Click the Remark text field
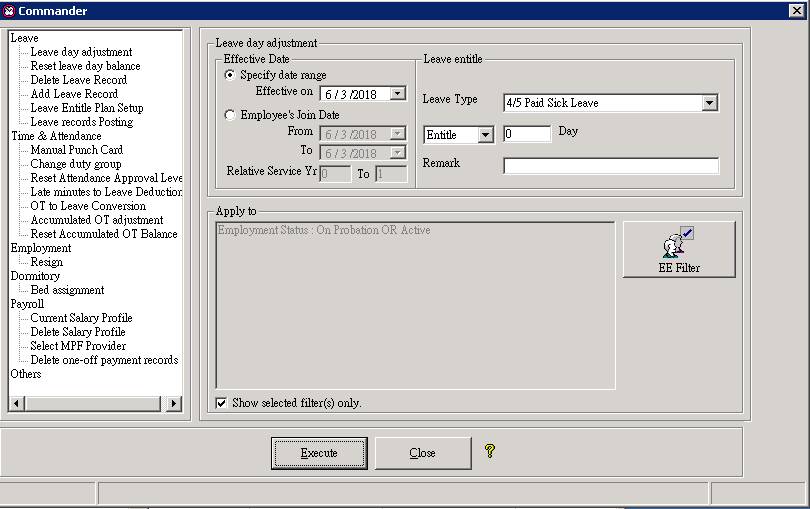 click(x=611, y=166)
